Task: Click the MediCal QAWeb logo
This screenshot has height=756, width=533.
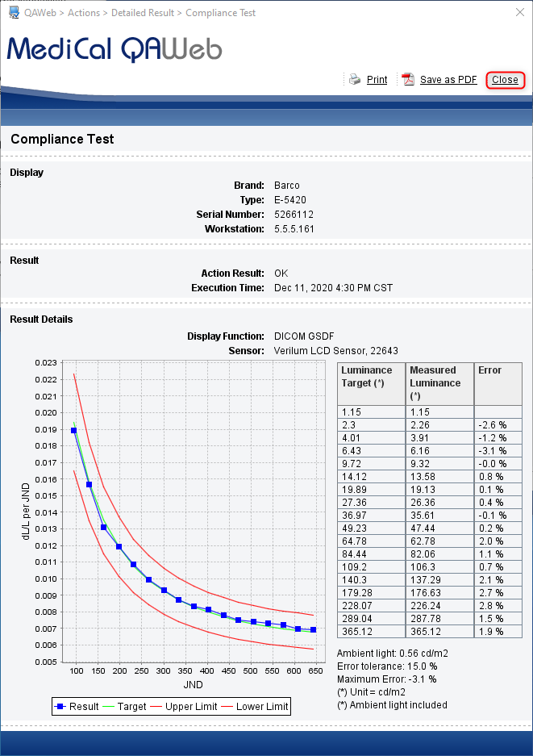Action: (115, 49)
